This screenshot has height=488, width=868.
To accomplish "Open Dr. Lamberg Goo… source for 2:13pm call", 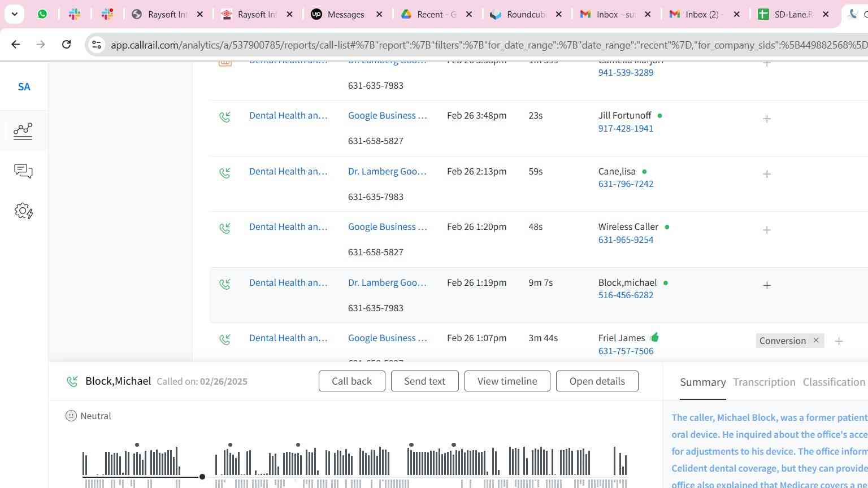I will coord(387,171).
